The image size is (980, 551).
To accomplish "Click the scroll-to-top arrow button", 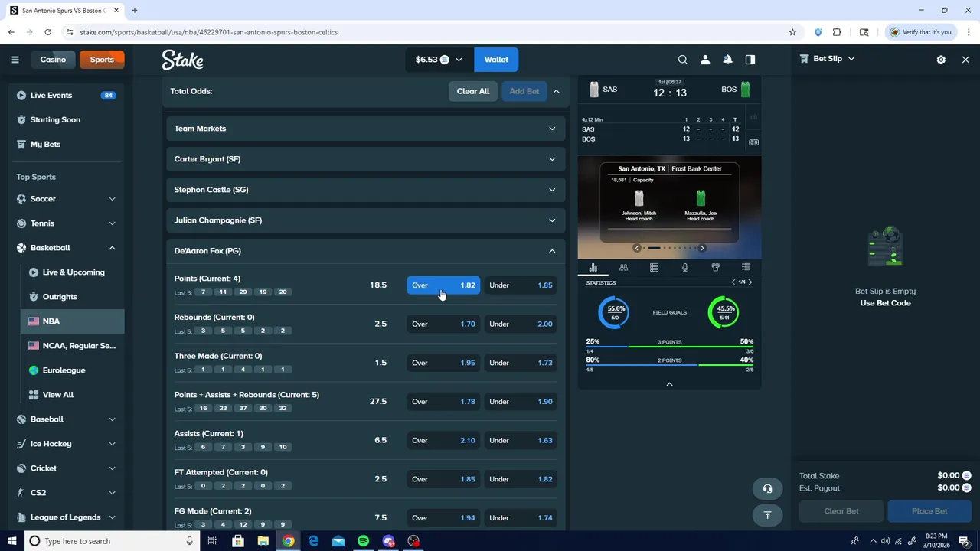I will pyautogui.click(x=767, y=515).
